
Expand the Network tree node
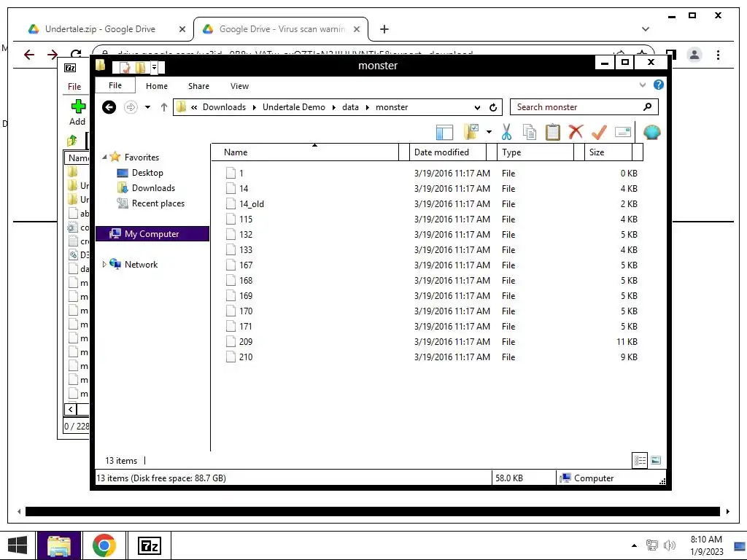104,264
